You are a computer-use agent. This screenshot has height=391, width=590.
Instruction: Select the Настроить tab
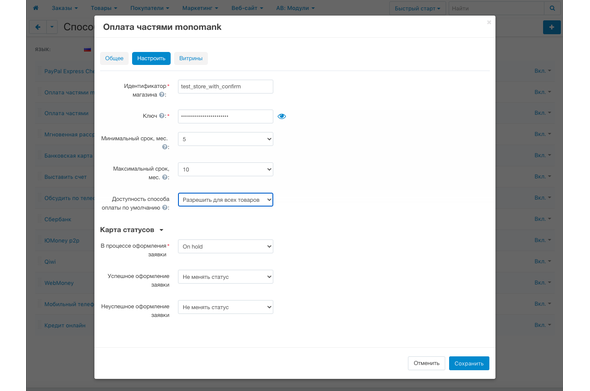click(x=151, y=58)
